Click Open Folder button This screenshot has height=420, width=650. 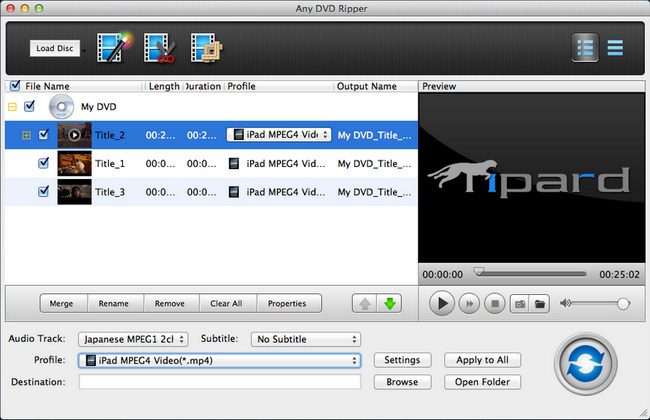pos(483,382)
